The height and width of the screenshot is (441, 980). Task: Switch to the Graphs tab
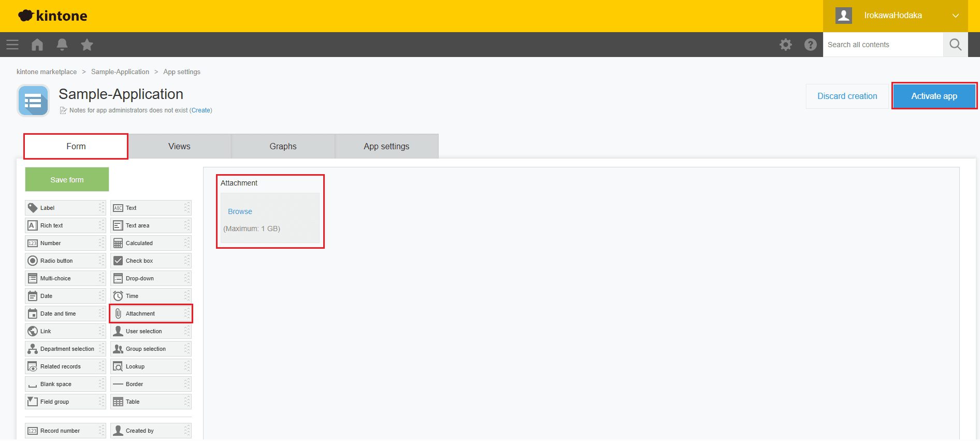point(283,147)
